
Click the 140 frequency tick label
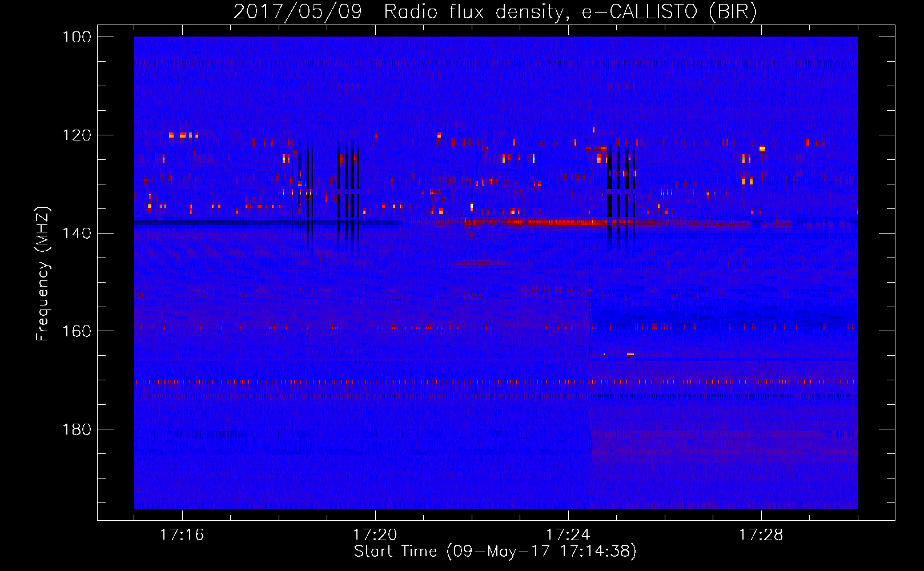(77, 233)
